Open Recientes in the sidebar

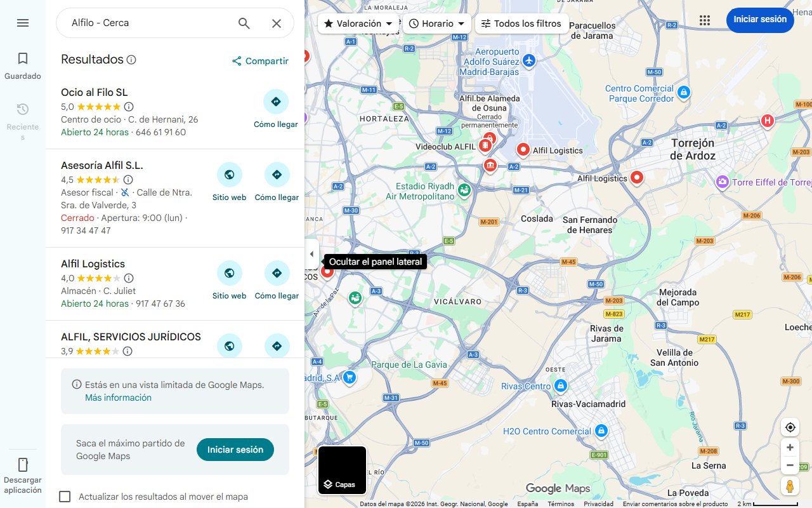click(23, 122)
